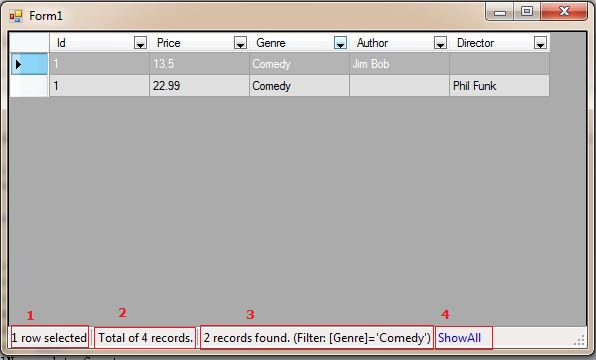Viewport: 596px width, 360px height.
Task: Open the Director column filter dropdown
Action: click(x=540, y=43)
